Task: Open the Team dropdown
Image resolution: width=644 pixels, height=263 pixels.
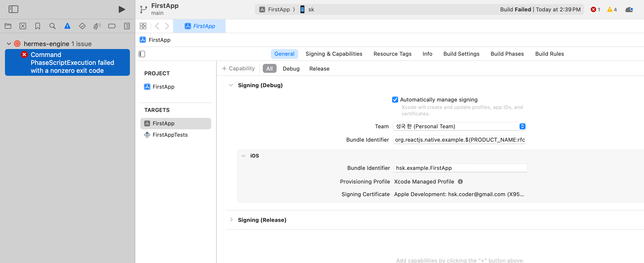Action: coord(460,126)
